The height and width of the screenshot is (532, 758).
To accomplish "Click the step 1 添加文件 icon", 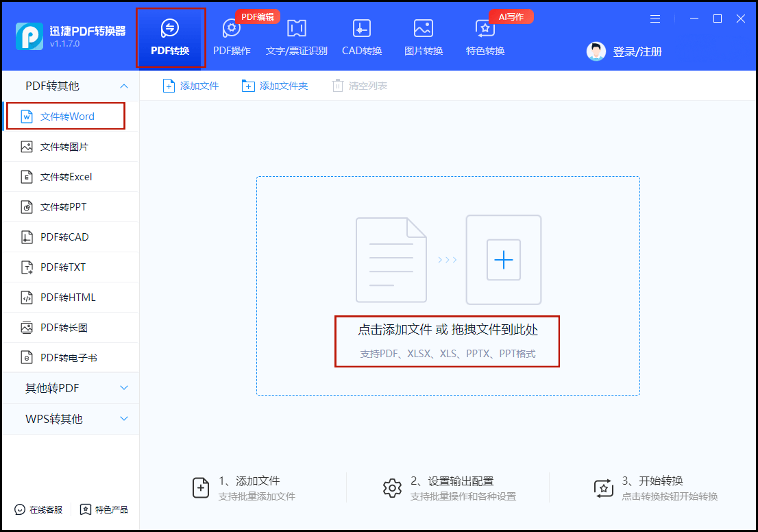I will (x=201, y=488).
